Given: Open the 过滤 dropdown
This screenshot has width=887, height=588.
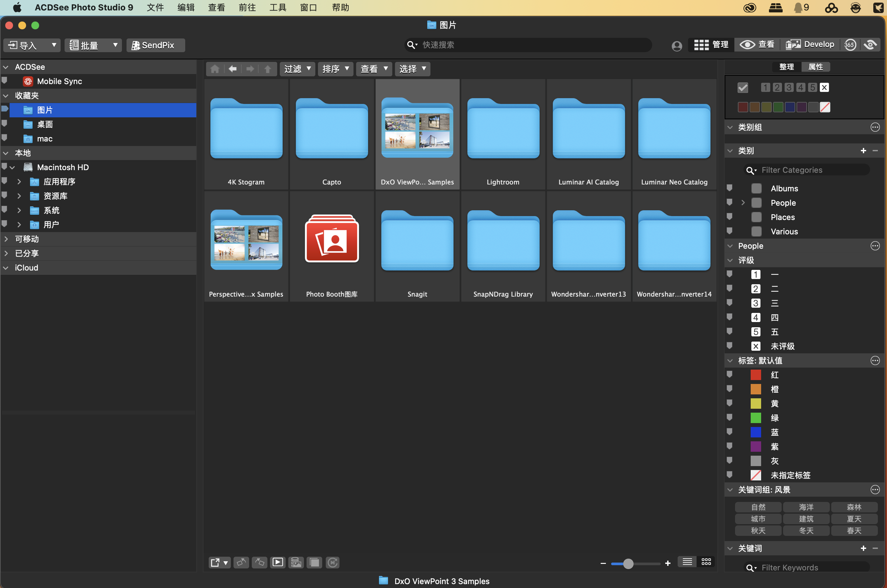Looking at the screenshot, I should (x=297, y=69).
